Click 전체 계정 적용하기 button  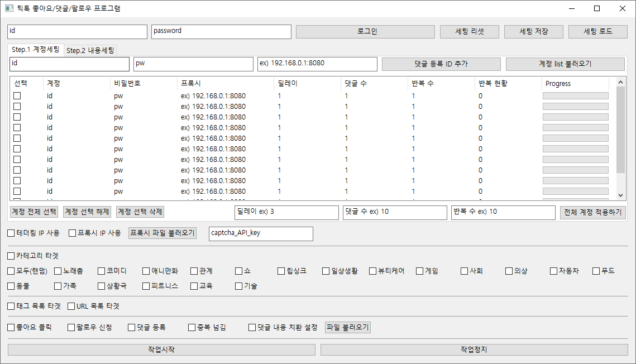coord(592,212)
